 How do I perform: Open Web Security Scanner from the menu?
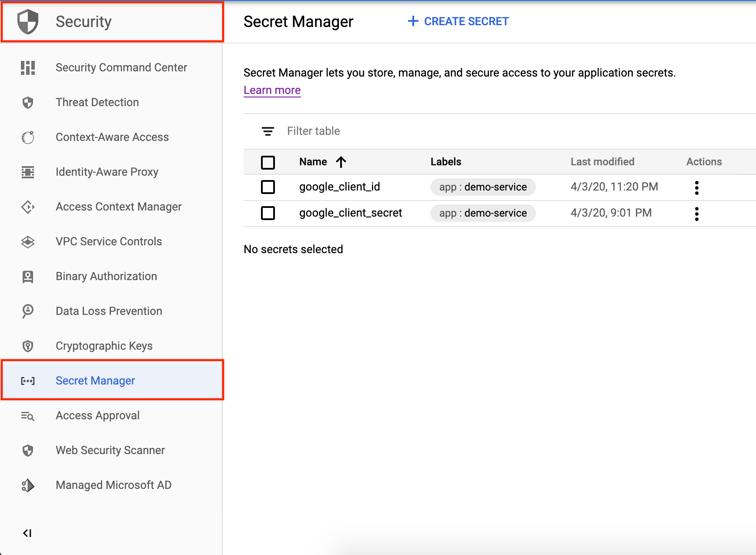(110, 450)
